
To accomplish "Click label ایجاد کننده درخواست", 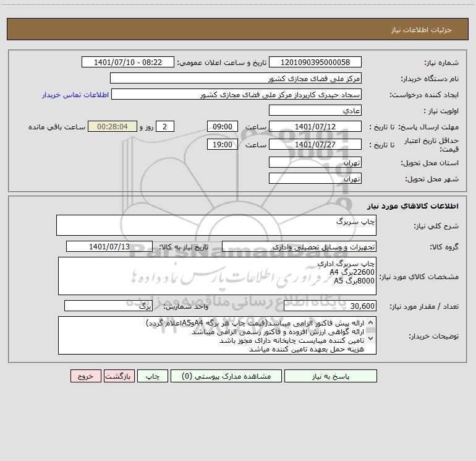I will coord(425,95).
